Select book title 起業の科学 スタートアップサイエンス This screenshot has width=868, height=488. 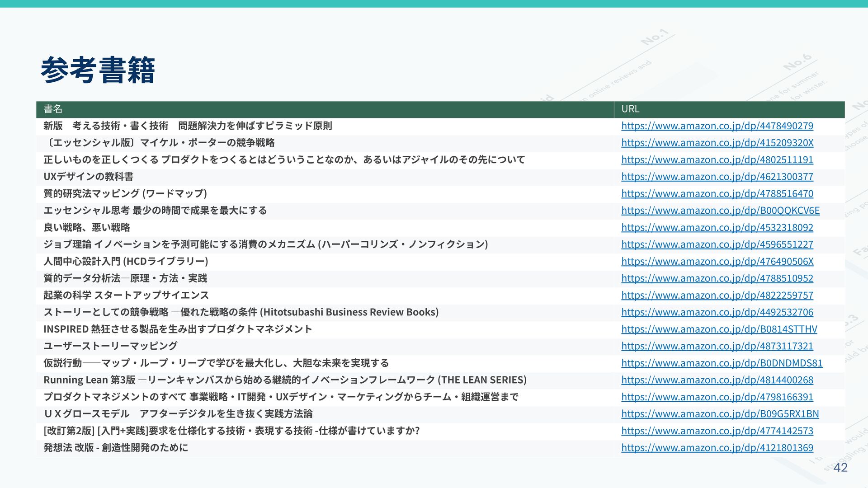pyautogui.click(x=126, y=295)
